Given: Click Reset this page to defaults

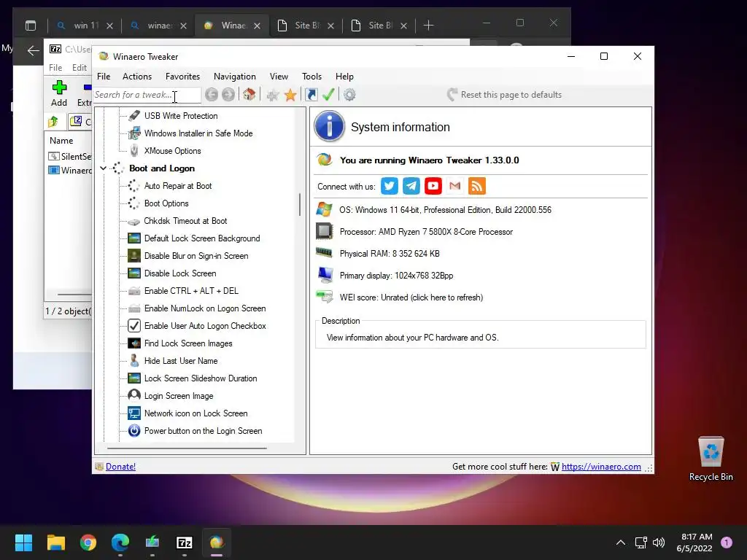Looking at the screenshot, I should tap(505, 95).
